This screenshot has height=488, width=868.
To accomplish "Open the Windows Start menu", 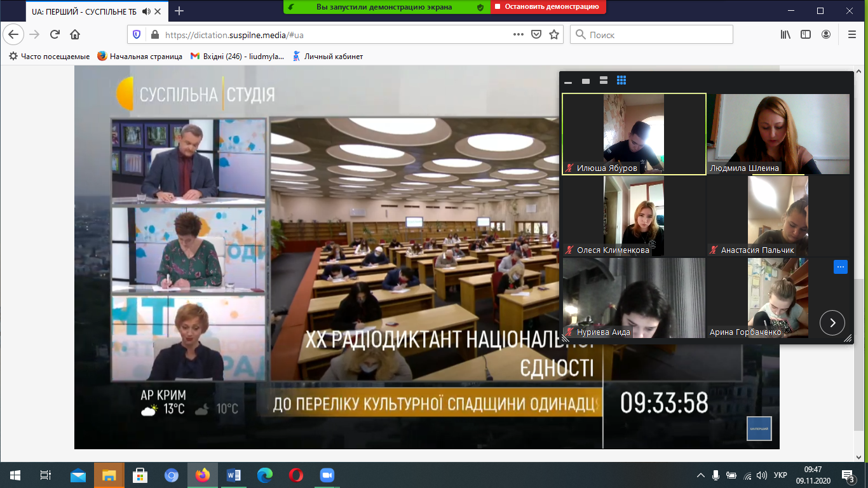I will point(15,475).
